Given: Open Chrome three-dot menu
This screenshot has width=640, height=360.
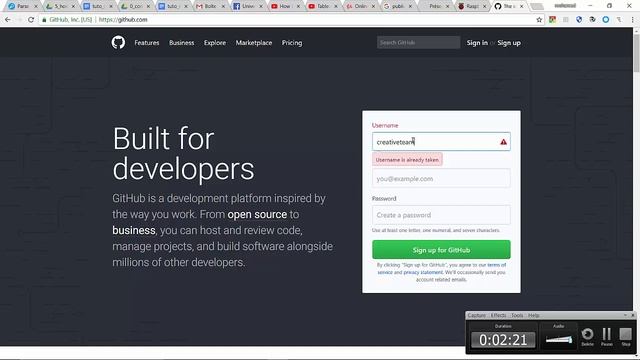Looking at the screenshot, I should point(633,20).
